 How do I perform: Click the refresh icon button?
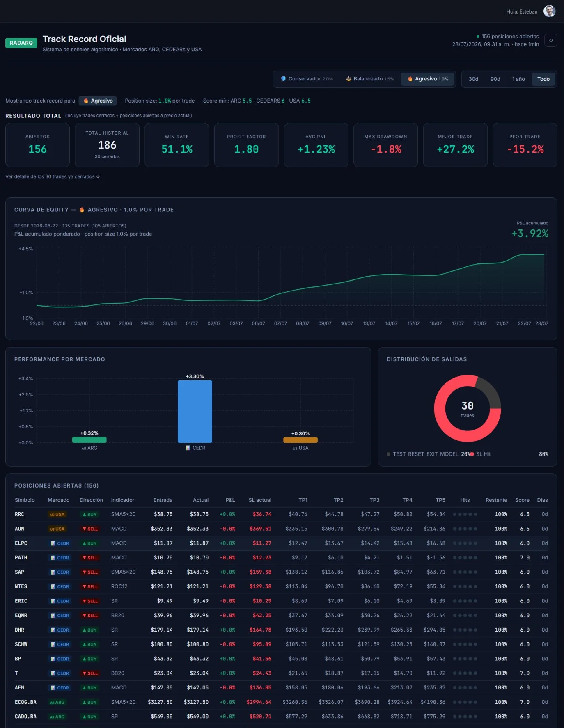tap(550, 40)
